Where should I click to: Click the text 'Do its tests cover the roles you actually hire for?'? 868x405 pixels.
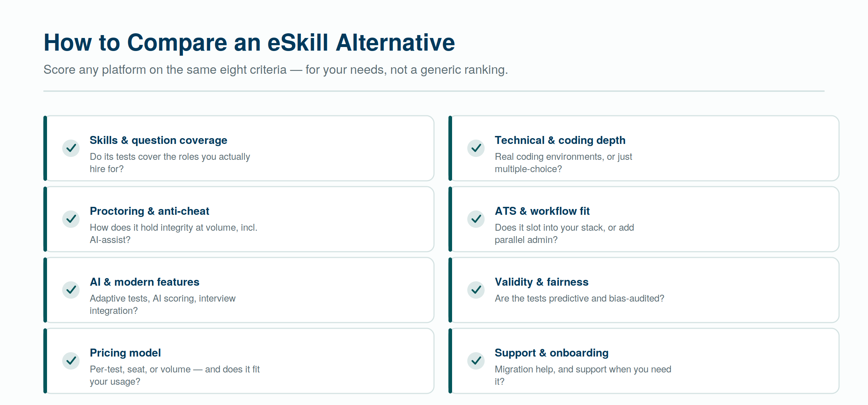pos(170,163)
